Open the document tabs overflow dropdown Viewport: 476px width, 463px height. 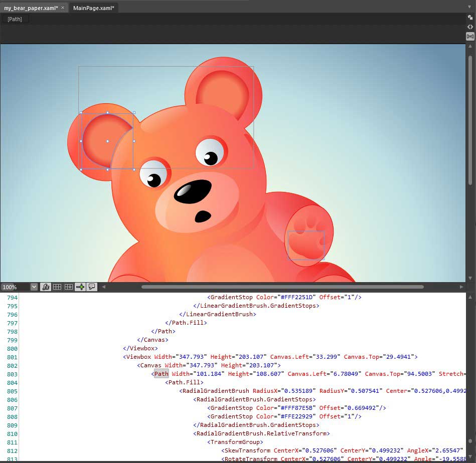(x=469, y=7)
